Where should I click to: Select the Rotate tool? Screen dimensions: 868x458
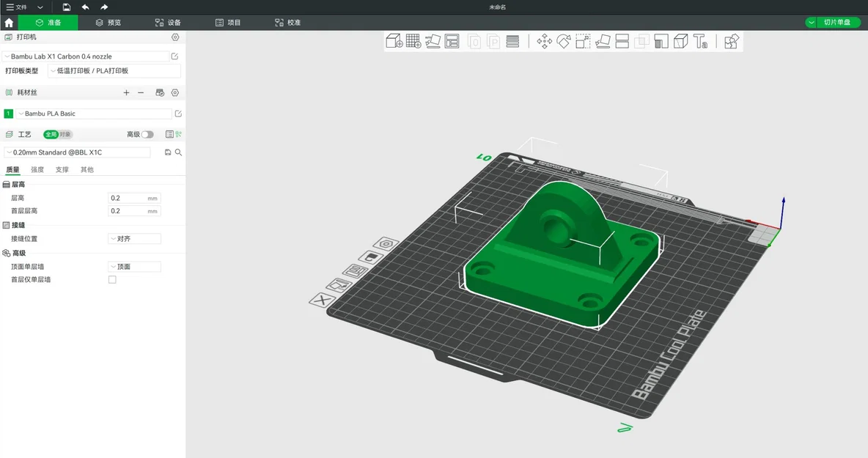[564, 41]
